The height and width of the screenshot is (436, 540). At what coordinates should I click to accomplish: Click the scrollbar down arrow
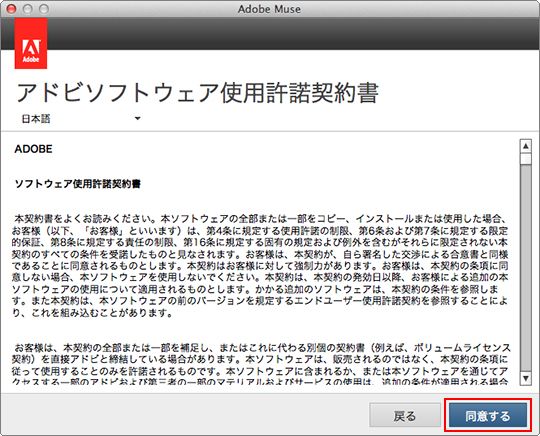pos(526,378)
